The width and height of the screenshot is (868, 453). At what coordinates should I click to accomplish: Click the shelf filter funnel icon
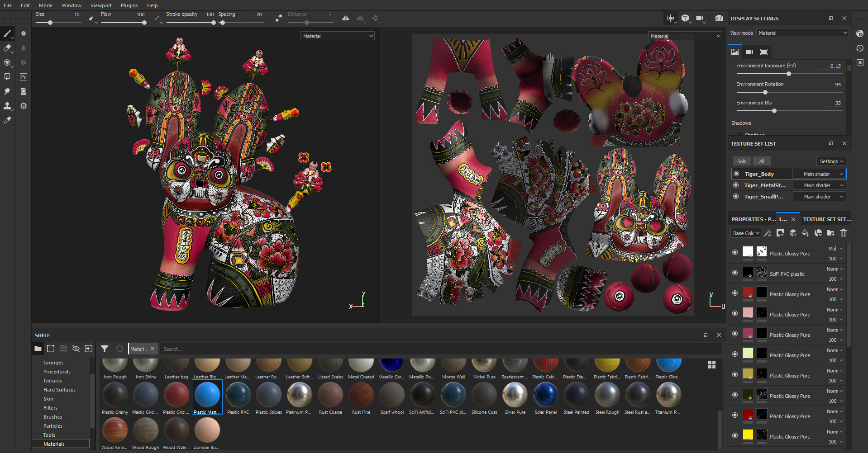(105, 349)
